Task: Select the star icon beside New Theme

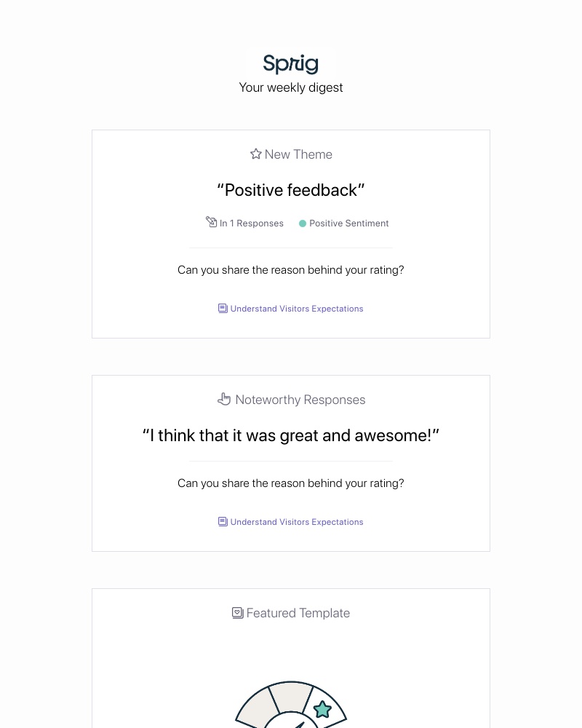Action: pyautogui.click(x=256, y=154)
